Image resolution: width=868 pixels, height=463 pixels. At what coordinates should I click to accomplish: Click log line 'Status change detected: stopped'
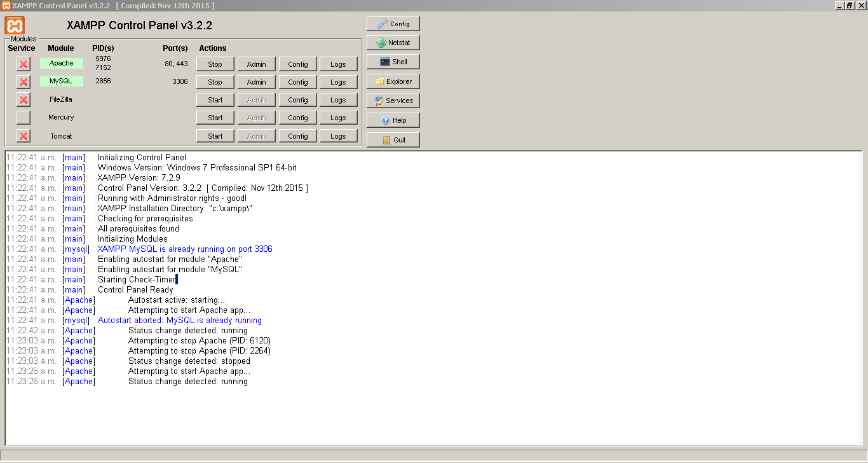click(189, 361)
